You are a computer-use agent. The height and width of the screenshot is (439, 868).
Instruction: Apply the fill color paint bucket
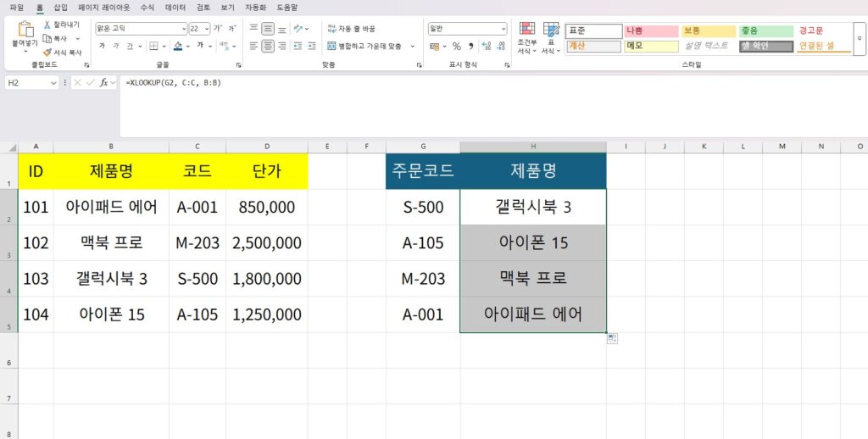click(178, 46)
